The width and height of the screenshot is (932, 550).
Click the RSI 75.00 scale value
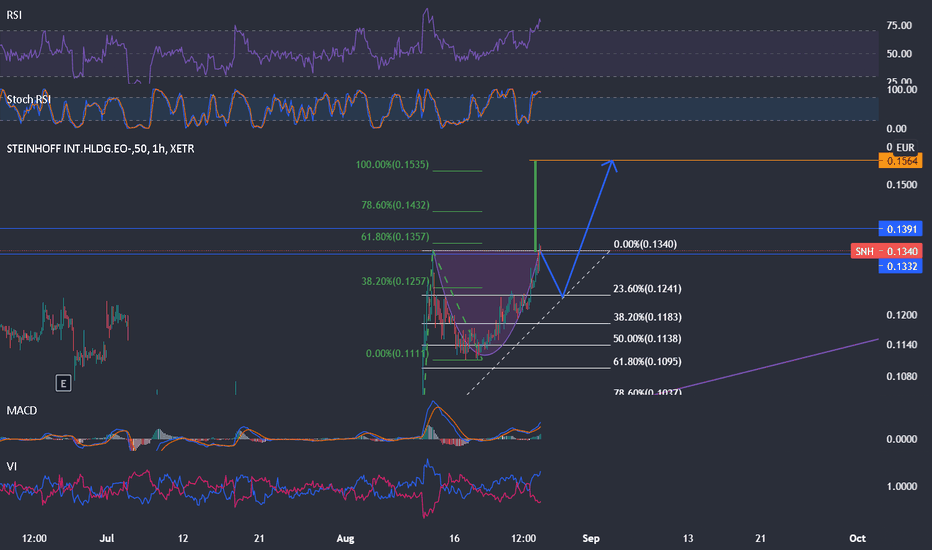pos(899,25)
